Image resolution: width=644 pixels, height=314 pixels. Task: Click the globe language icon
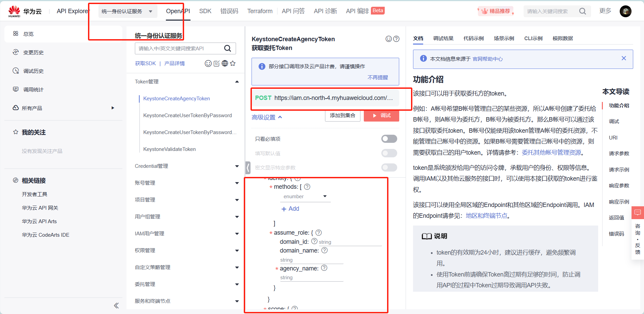[225, 63]
